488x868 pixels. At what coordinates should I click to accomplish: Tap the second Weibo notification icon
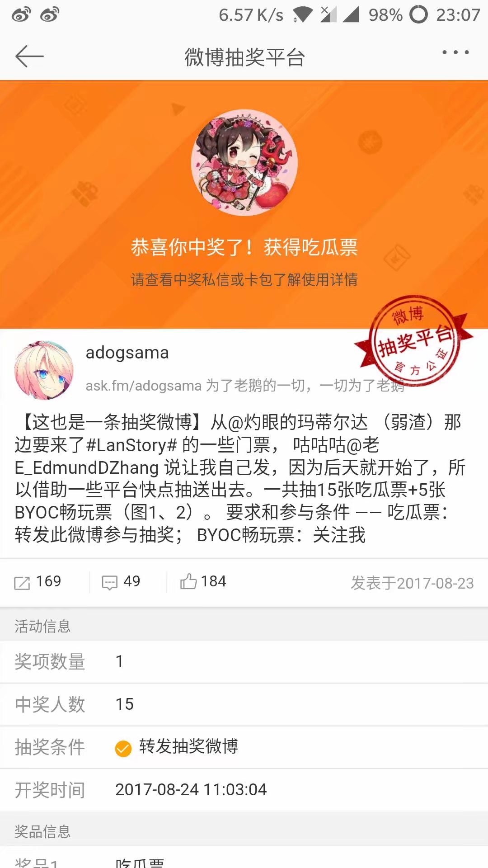tap(50, 15)
